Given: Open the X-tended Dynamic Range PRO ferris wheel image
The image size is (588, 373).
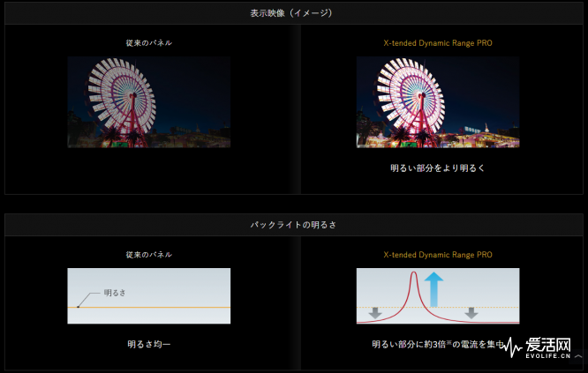Looking at the screenshot, I should point(438,102).
